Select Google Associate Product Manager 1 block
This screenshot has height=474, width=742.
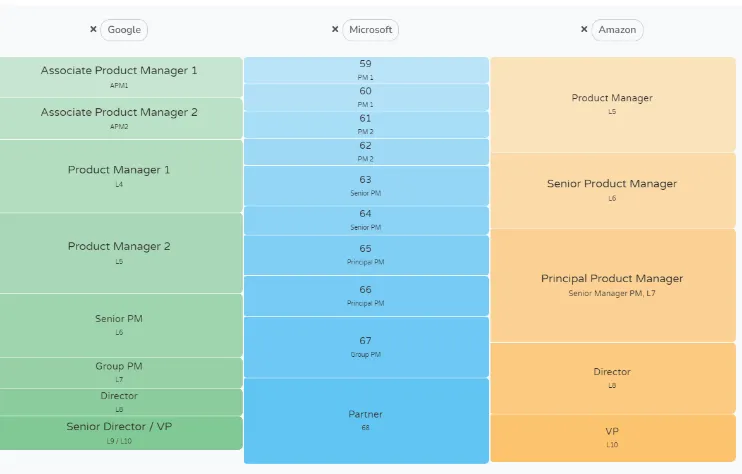121,77
